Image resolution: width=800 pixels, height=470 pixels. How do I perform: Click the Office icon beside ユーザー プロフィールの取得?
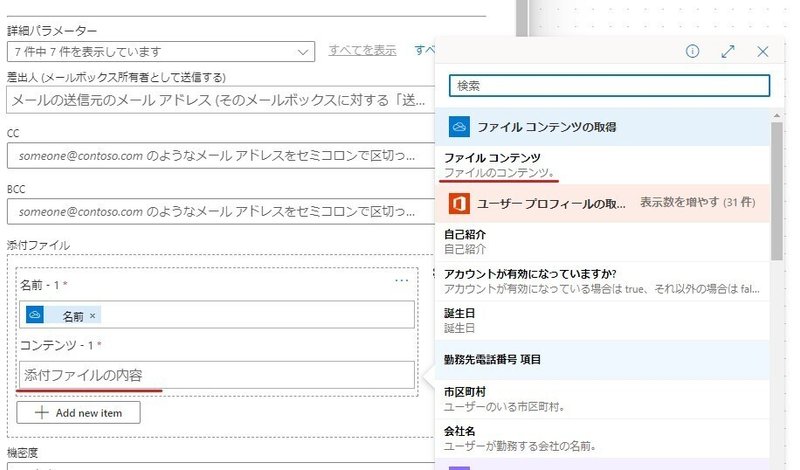[459, 203]
